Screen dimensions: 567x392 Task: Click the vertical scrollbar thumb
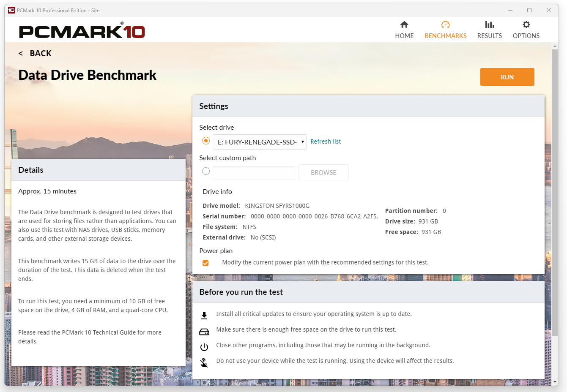point(555,192)
